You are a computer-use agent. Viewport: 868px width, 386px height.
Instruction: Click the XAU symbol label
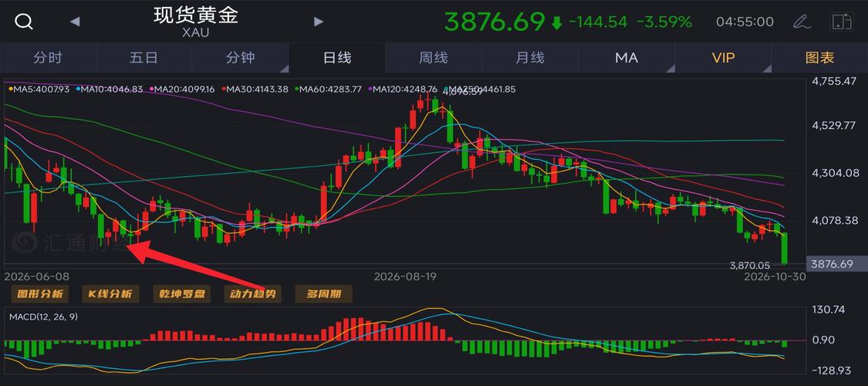(x=196, y=32)
